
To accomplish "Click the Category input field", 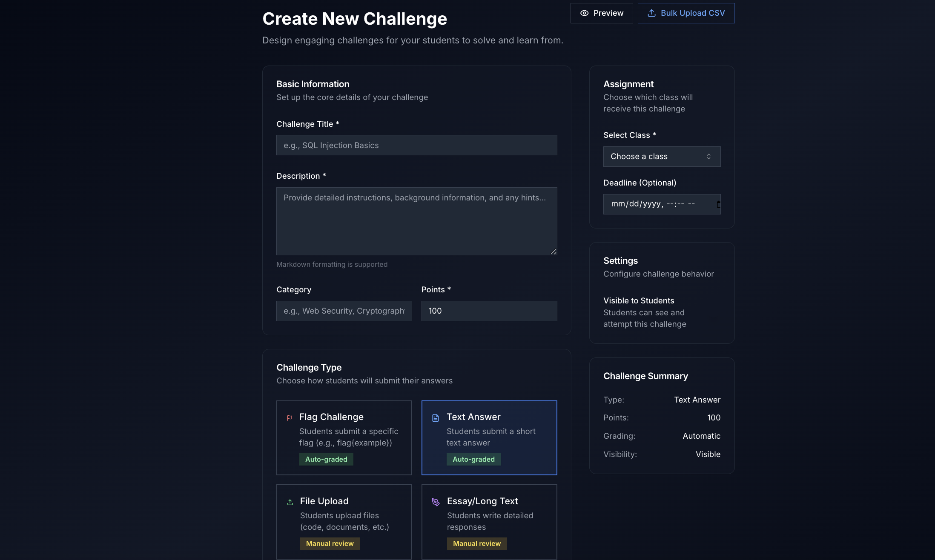I will [x=344, y=311].
